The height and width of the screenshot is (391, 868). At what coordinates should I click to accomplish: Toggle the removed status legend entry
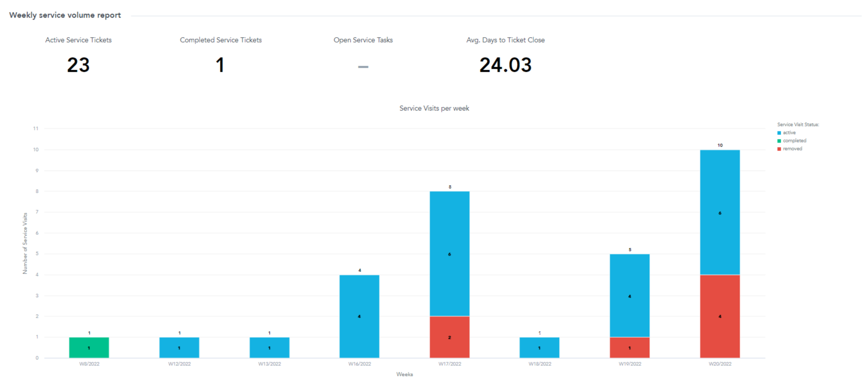[789, 149]
